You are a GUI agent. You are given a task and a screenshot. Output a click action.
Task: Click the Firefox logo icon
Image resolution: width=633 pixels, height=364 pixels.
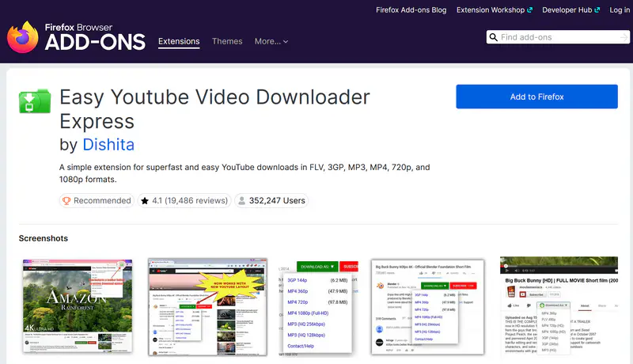(23, 37)
